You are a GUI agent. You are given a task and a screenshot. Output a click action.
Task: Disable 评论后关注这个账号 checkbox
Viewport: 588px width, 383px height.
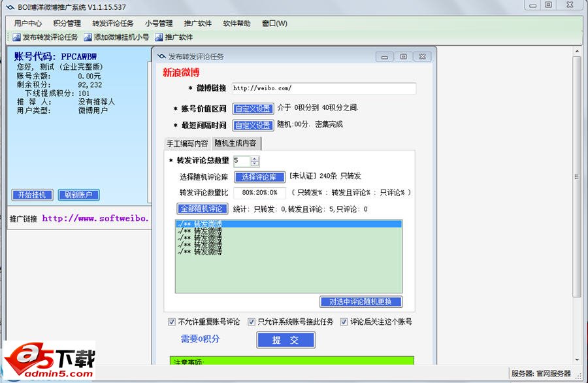coord(344,322)
